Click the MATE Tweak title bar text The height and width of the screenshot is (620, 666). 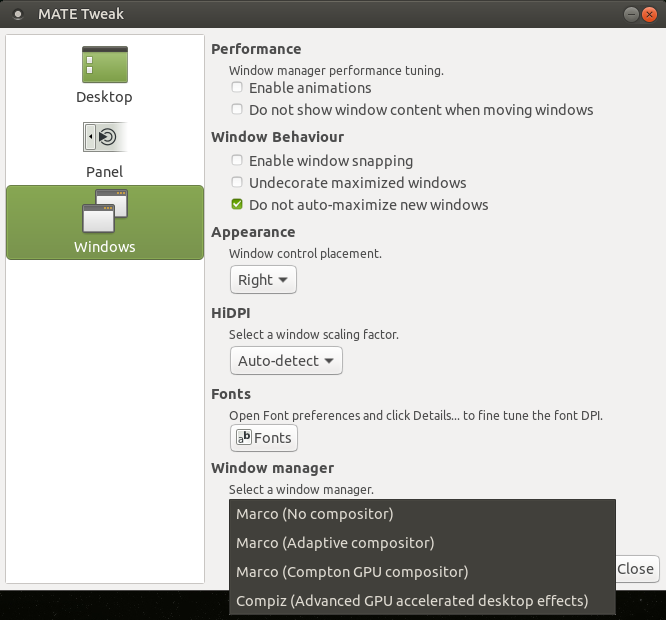click(x=81, y=15)
